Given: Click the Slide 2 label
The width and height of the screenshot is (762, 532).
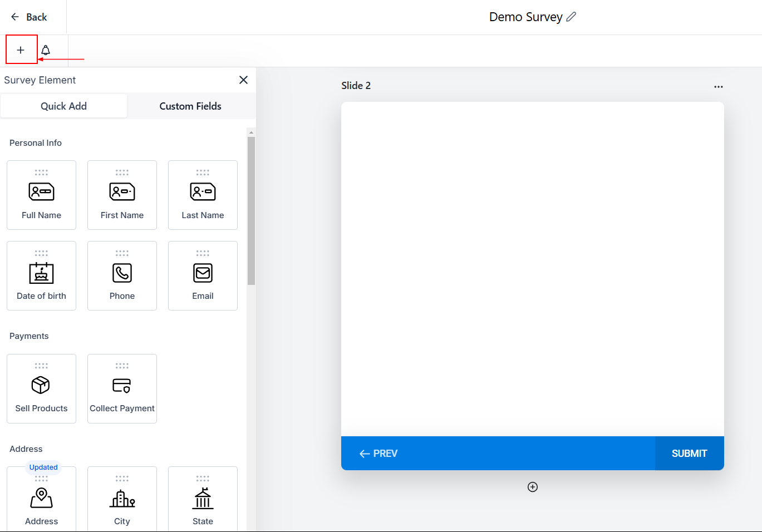Looking at the screenshot, I should 356,85.
